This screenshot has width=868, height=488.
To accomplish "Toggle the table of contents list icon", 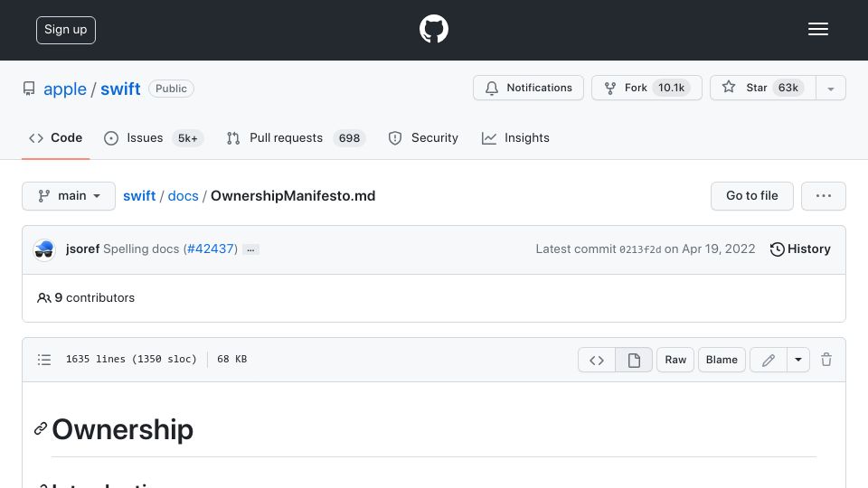I will tap(44, 360).
